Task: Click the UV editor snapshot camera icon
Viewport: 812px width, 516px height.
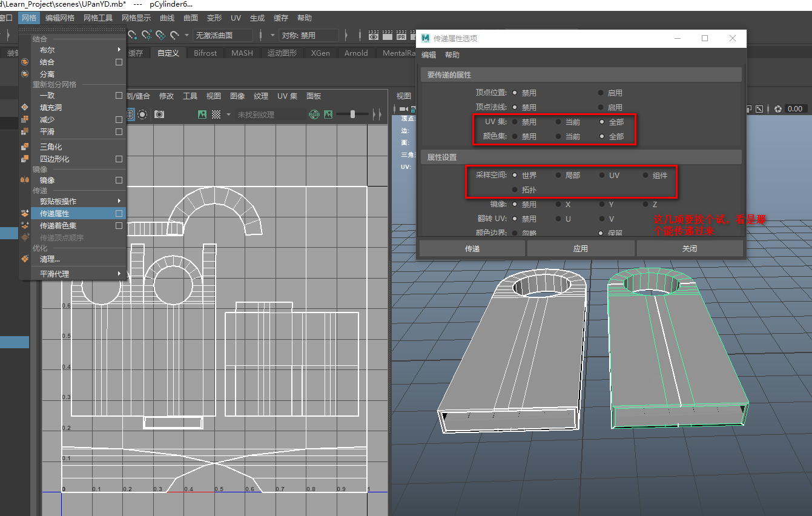Action: [159, 114]
